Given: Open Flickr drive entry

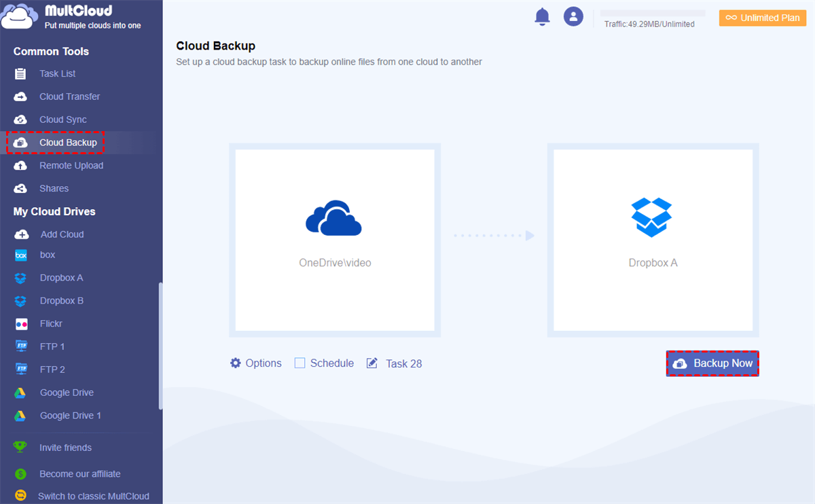Looking at the screenshot, I should coord(51,324).
